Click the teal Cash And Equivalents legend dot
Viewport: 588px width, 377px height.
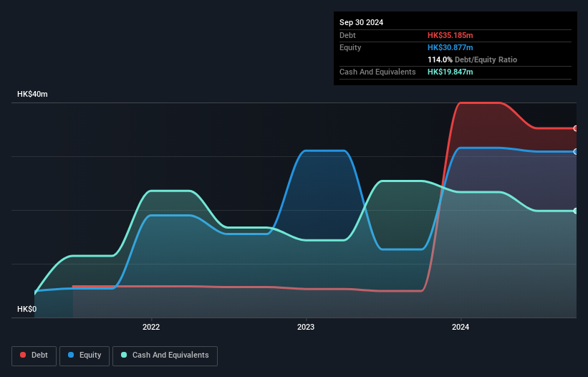[124, 355]
